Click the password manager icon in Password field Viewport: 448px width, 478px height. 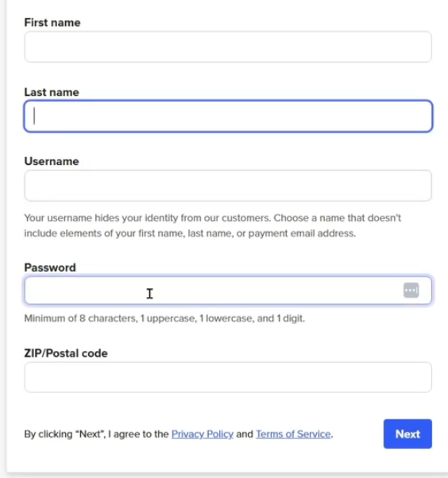pyautogui.click(x=411, y=290)
